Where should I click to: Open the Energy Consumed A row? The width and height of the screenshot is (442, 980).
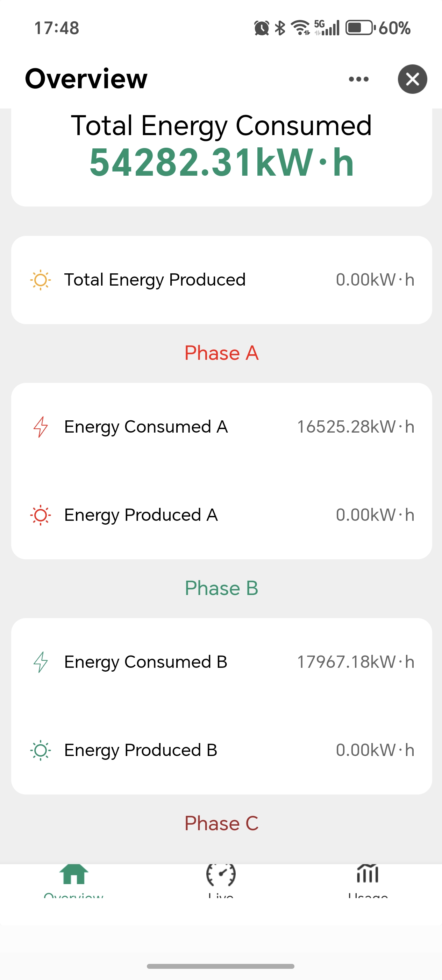click(x=222, y=427)
